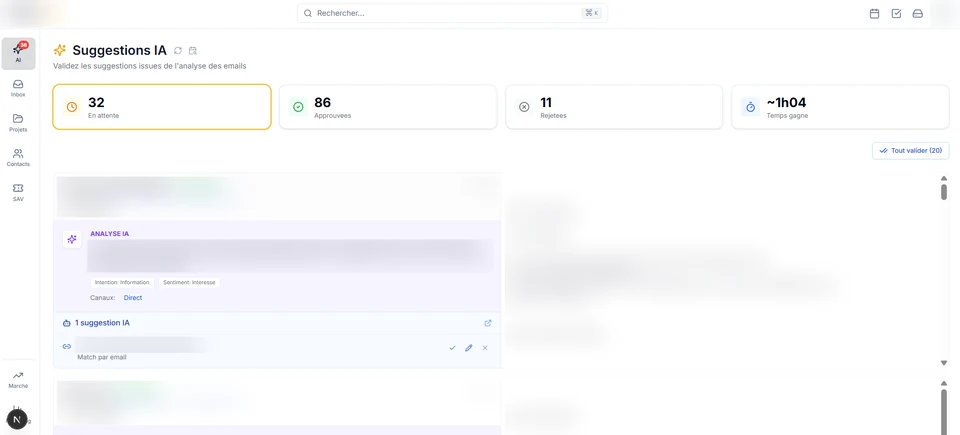Click the 1 suggestion IA heading
This screenshot has width=960, height=435.
point(102,323)
